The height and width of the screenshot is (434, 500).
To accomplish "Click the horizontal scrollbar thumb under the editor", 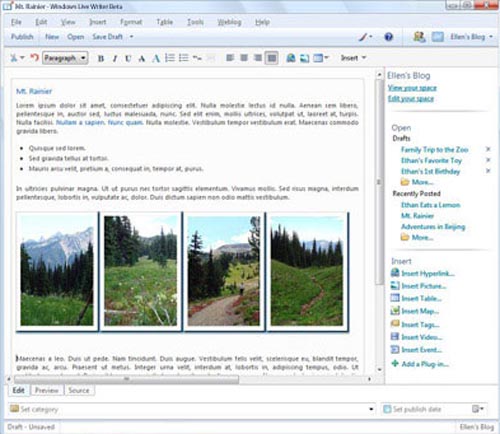I will point(126,379).
